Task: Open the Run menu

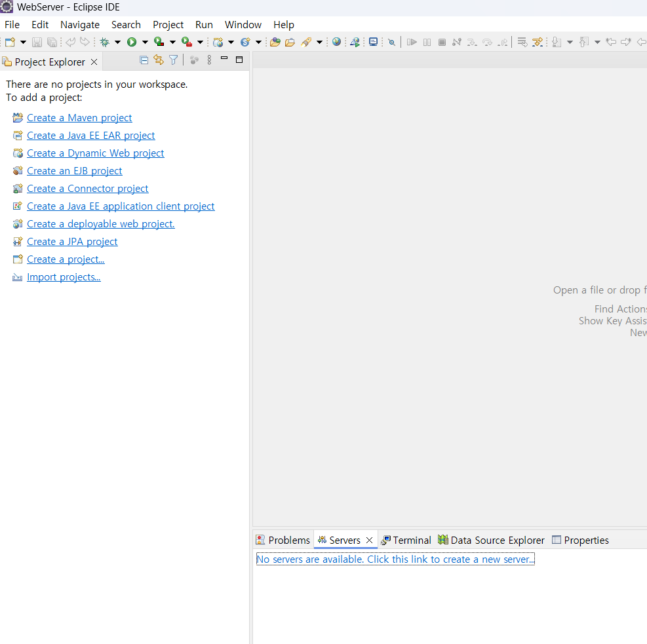Action: click(204, 25)
